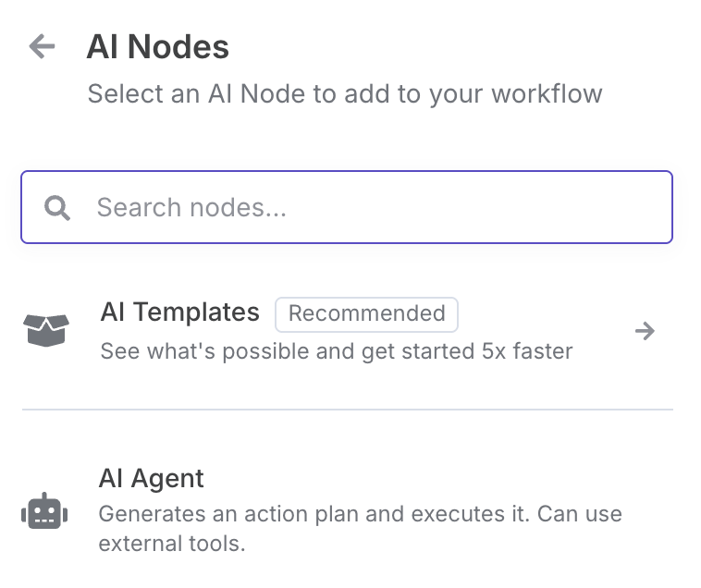The width and height of the screenshot is (701, 588).
Task: Click the word 'Agent' in AI Agent
Action: point(167,479)
